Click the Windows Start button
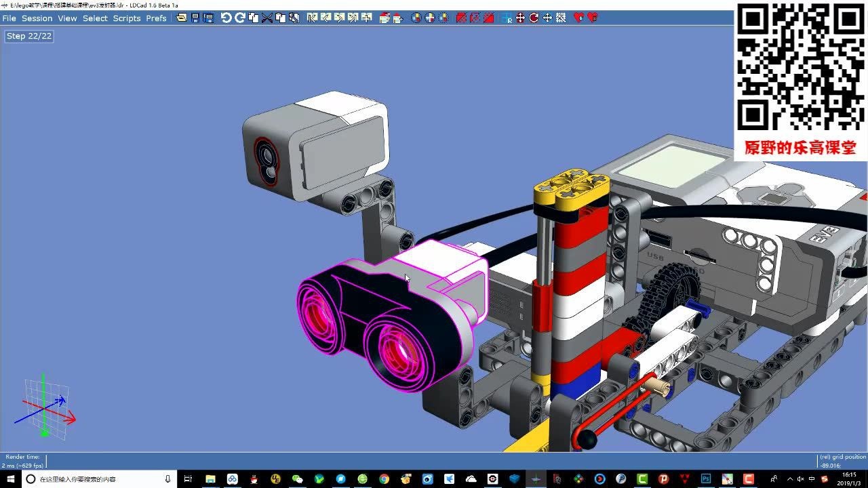Viewport: 868px width, 488px height. [11, 479]
